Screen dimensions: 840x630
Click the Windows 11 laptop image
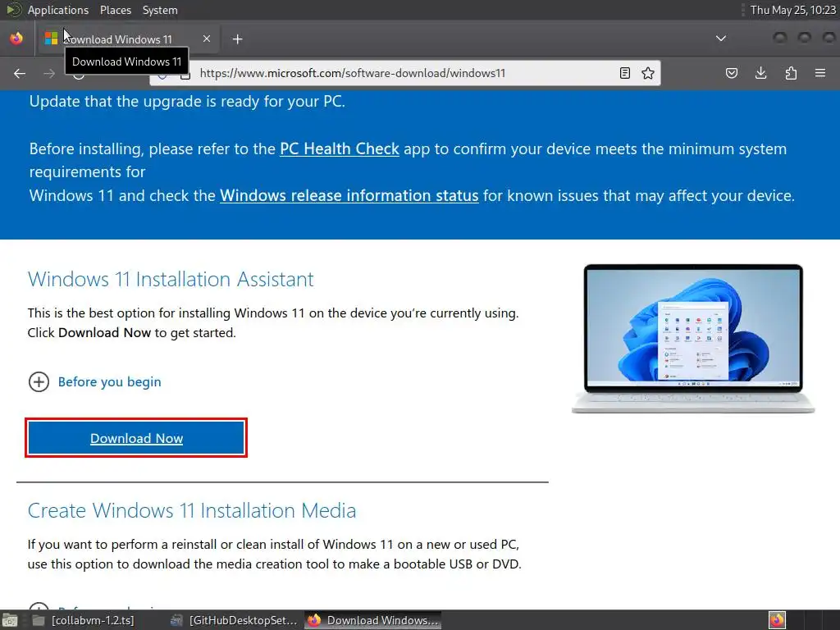click(693, 339)
